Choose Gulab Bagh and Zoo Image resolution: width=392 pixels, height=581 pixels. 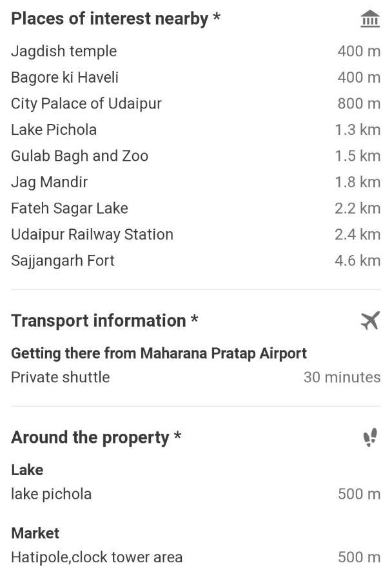pyautogui.click(x=196, y=156)
